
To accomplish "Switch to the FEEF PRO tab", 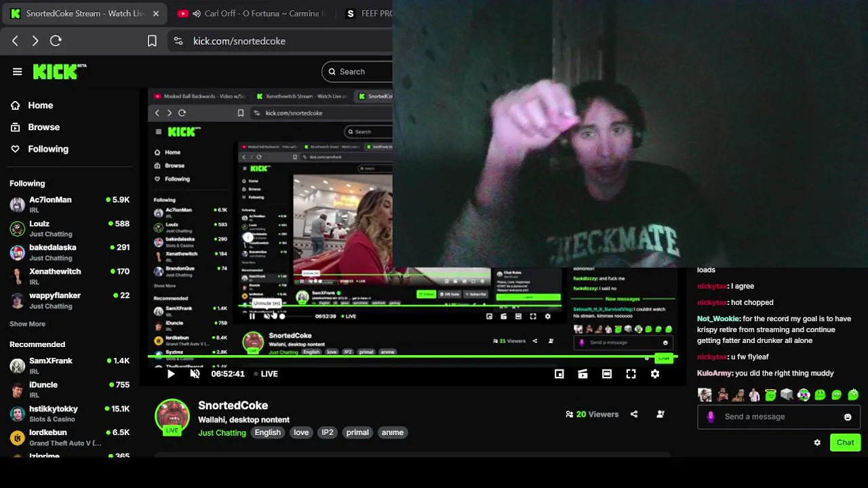I will pyautogui.click(x=366, y=14).
